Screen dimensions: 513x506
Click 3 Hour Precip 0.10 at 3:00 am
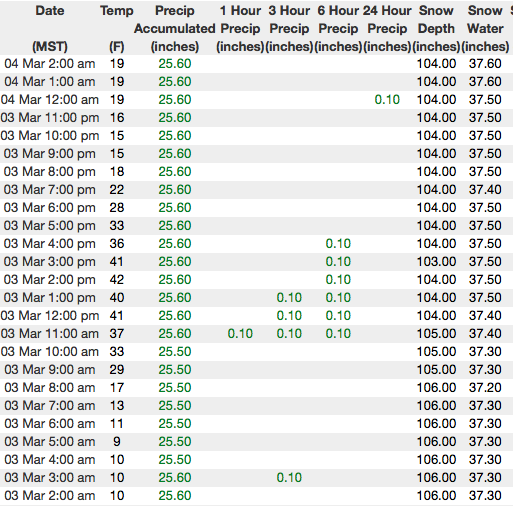289,478
